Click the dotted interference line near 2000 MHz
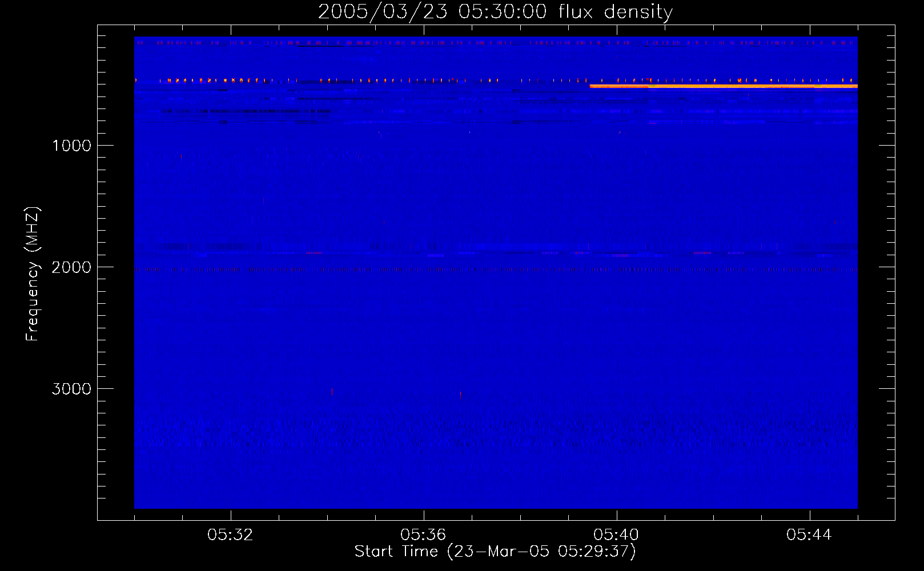Image resolution: width=924 pixels, height=571 pixels. [x=496, y=270]
